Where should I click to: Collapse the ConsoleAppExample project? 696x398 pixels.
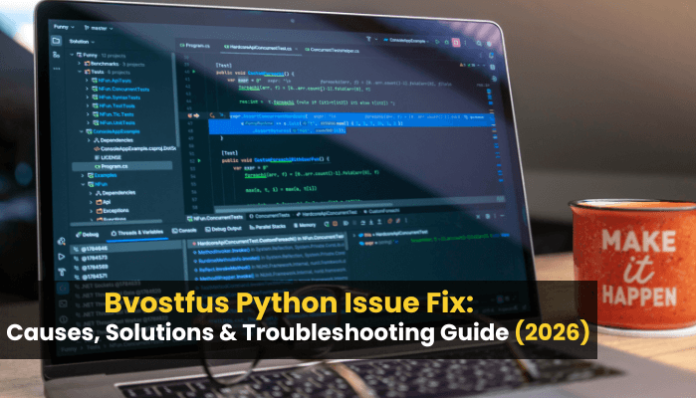(81, 131)
